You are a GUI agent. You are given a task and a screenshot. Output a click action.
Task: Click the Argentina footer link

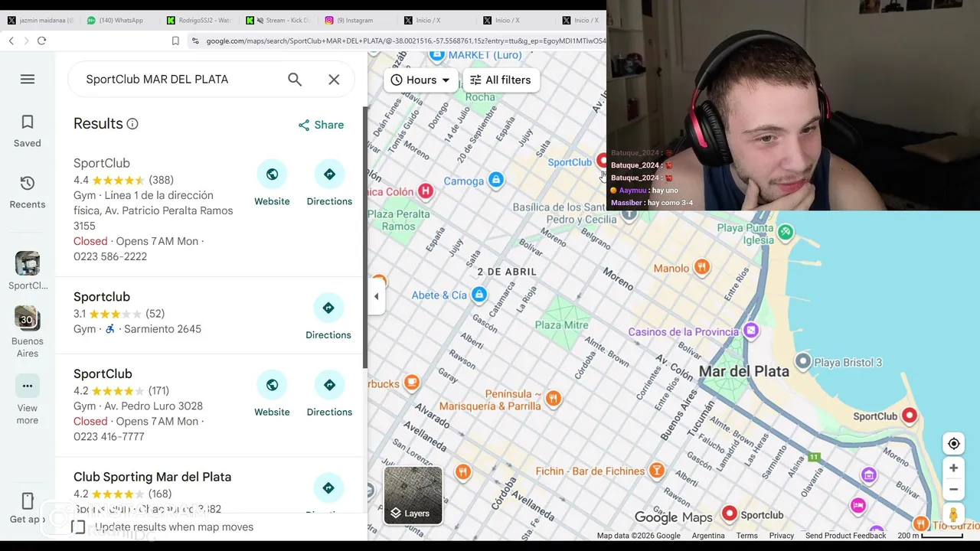[x=708, y=536]
